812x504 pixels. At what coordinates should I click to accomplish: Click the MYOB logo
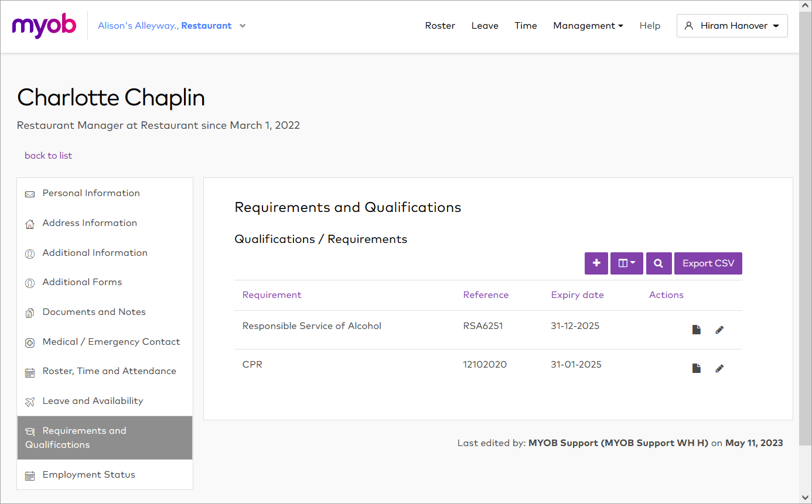[x=44, y=26]
